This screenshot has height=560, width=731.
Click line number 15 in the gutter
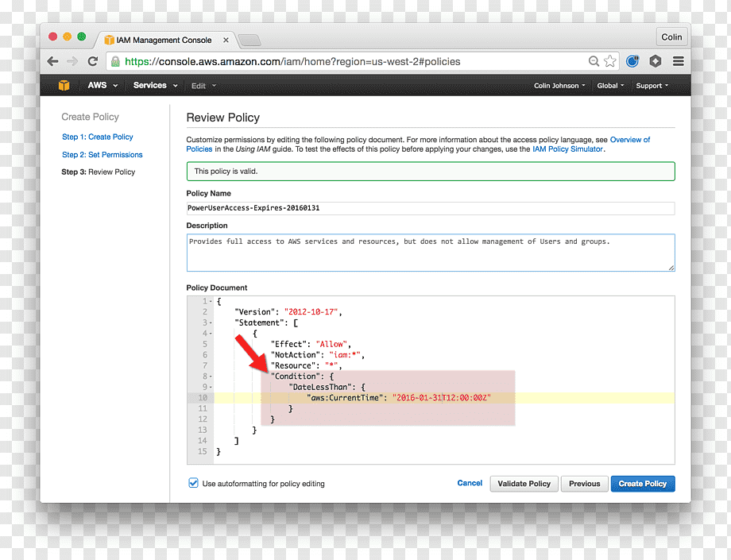[x=203, y=451]
